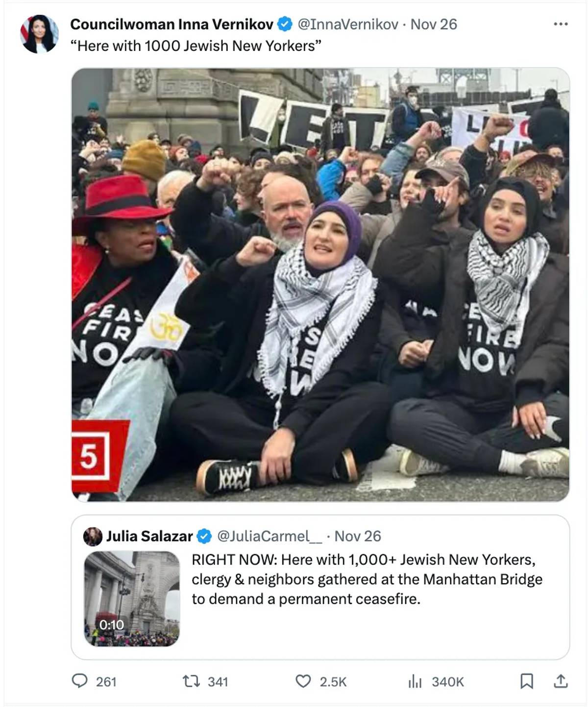Screen dimensions: 588x707
Task: Click the 2.5K likes count
Action: (x=333, y=682)
